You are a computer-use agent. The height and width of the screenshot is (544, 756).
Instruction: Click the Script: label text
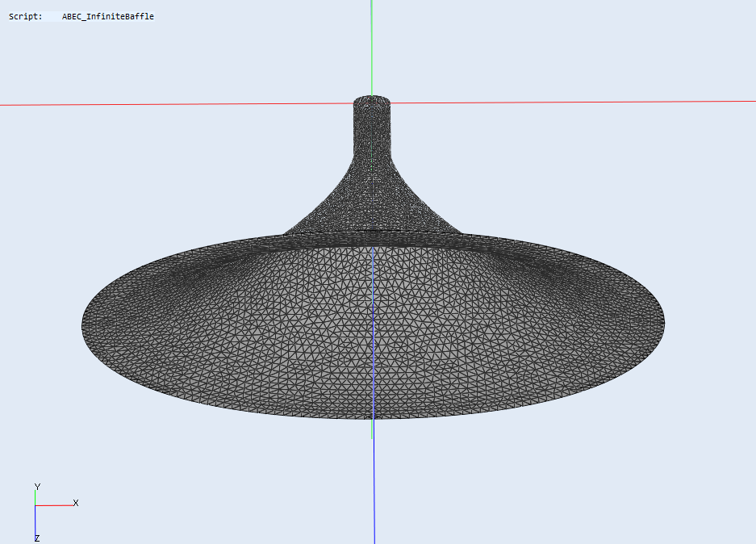tap(26, 16)
